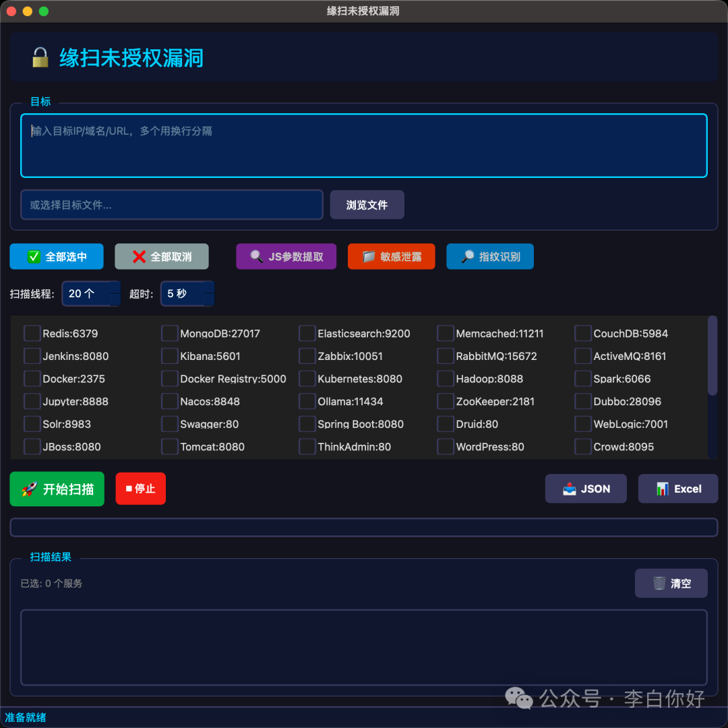Viewport: 728px width, 728px height.
Task: Open the JS参数提取 tool
Action: pos(286,256)
